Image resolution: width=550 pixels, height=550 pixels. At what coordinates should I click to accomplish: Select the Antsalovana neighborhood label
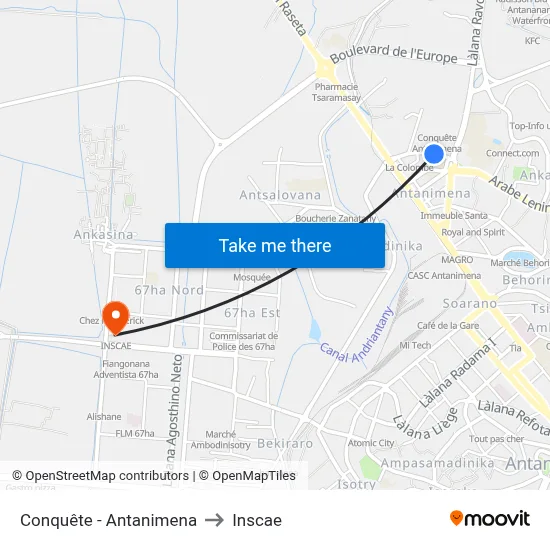point(280,195)
